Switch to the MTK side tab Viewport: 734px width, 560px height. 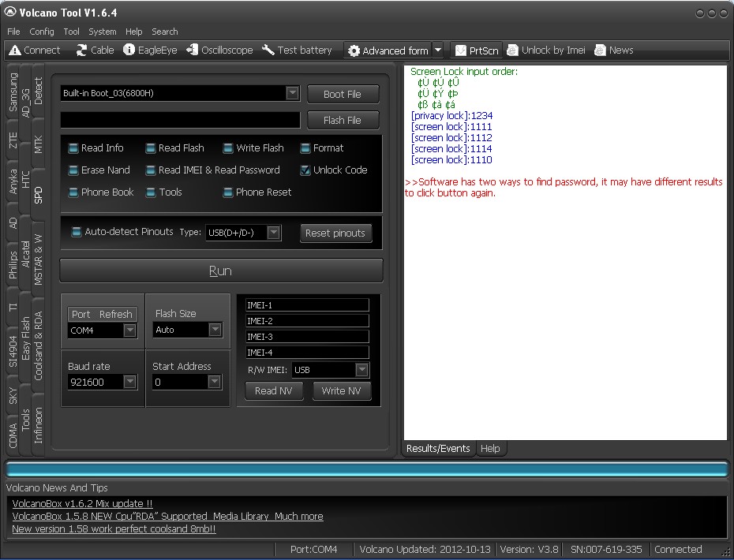coord(38,144)
